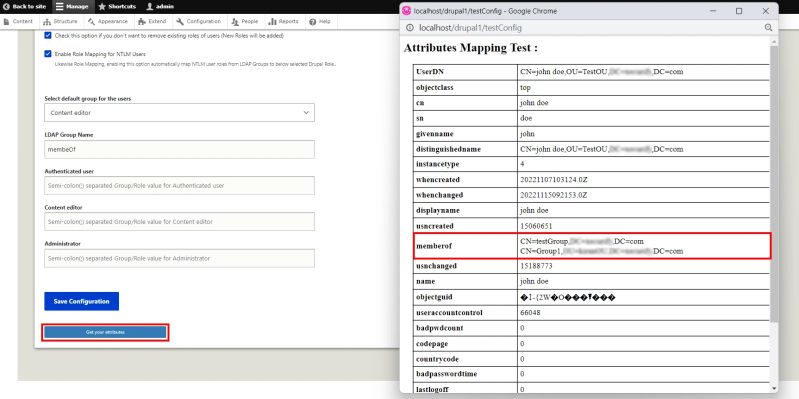Click the 'objectclass' attribute cell
799x399 pixels.
[x=465, y=88]
